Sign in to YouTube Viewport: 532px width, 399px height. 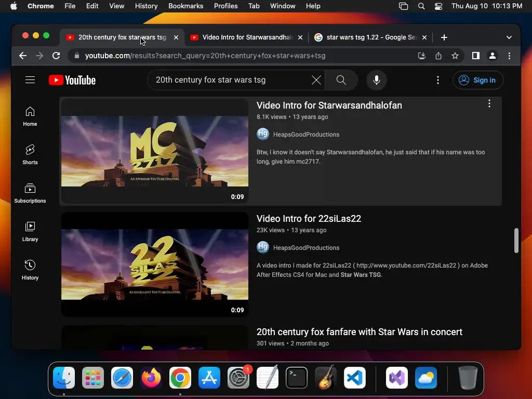tap(478, 80)
